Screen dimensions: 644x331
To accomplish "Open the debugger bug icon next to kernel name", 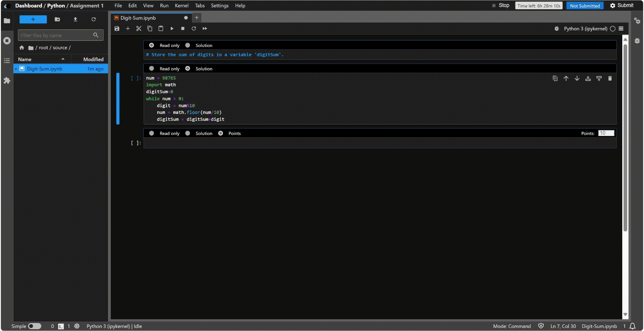I will (556, 29).
